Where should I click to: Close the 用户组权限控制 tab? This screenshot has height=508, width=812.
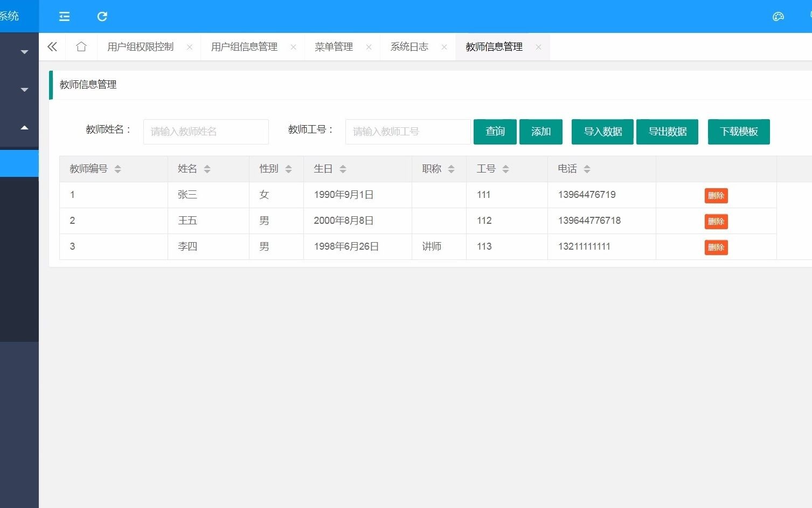(x=190, y=47)
